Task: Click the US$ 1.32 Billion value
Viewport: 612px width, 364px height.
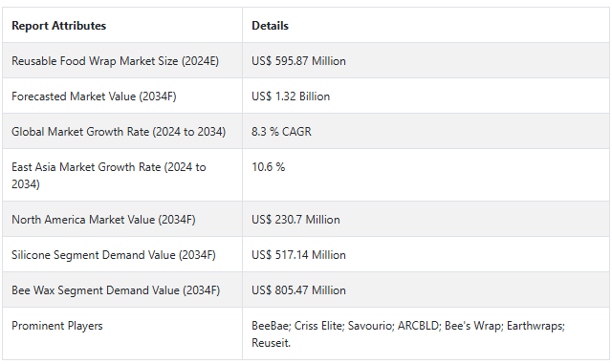Action: [291, 96]
